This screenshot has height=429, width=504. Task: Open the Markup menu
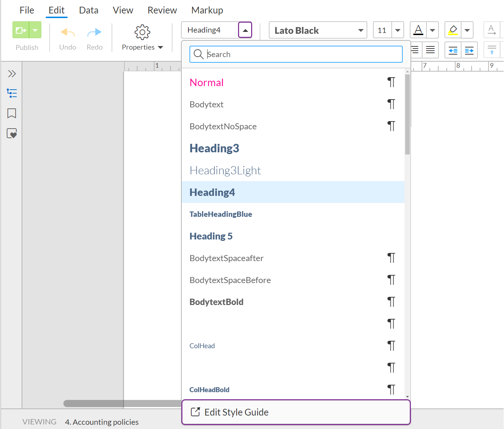[207, 10]
